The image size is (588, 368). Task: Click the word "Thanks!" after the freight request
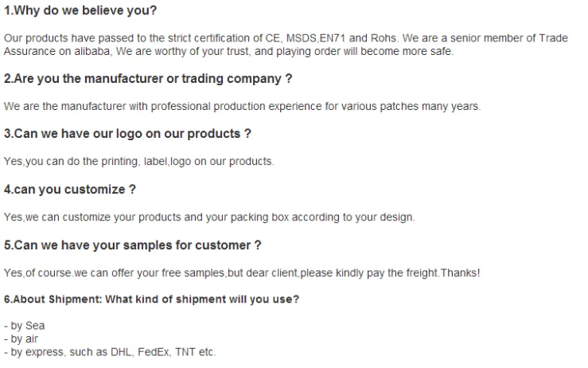coord(460,272)
